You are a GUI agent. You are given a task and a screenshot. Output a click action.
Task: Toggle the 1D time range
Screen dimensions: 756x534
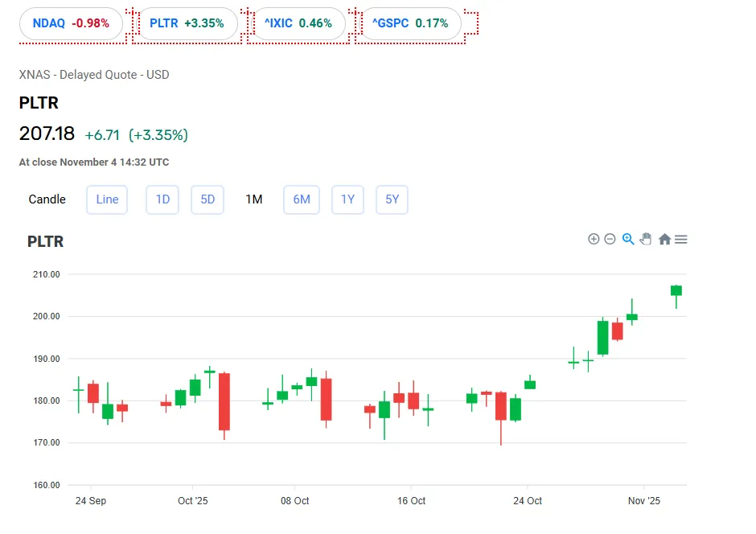pyautogui.click(x=162, y=199)
